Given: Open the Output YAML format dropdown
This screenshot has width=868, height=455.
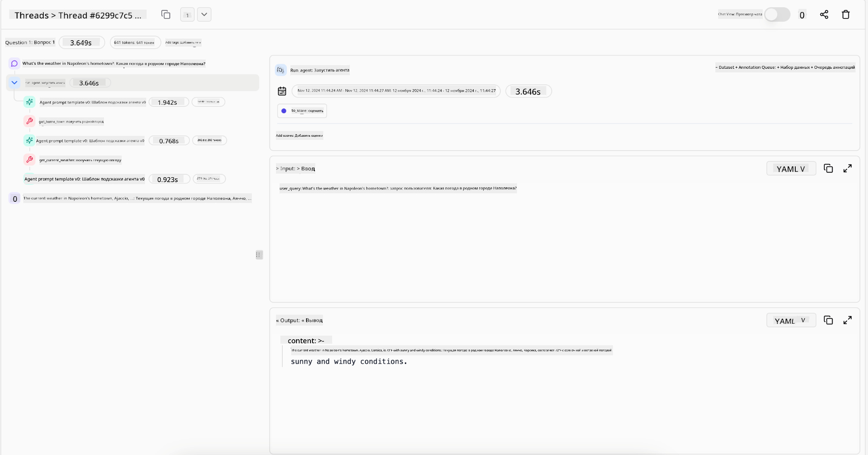Looking at the screenshot, I should pyautogui.click(x=791, y=321).
